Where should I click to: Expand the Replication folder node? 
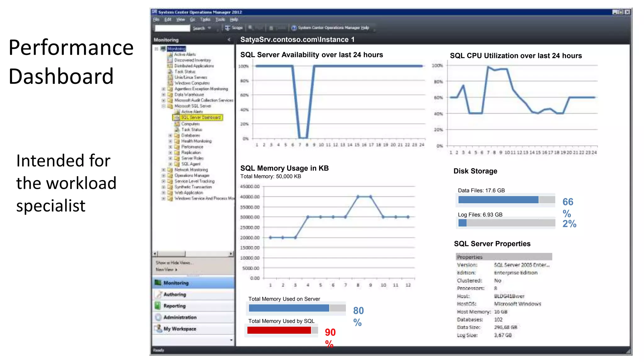tap(170, 153)
